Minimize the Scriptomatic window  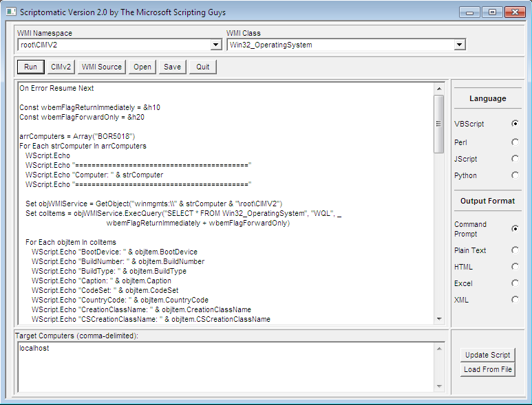(469, 12)
